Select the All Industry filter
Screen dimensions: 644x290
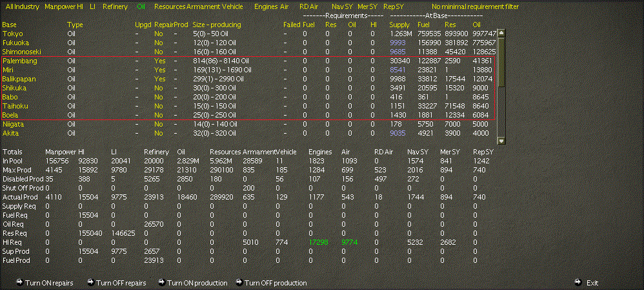pyautogui.click(x=23, y=7)
